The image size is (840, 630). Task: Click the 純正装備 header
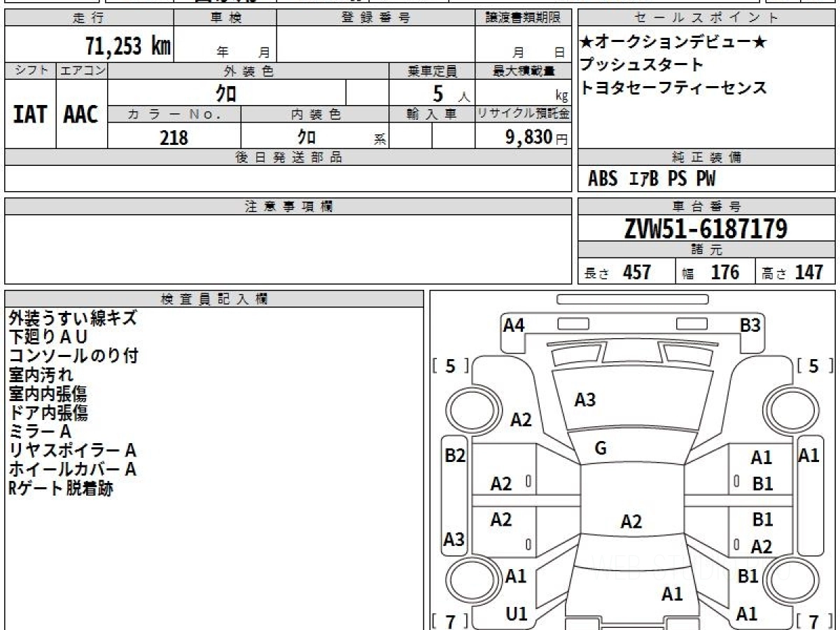pyautogui.click(x=707, y=157)
